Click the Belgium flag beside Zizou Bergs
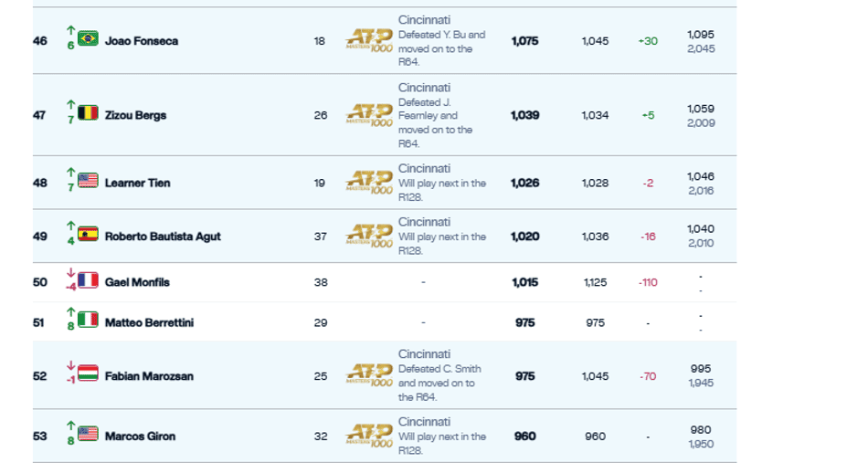The image size is (868, 463). [88, 113]
